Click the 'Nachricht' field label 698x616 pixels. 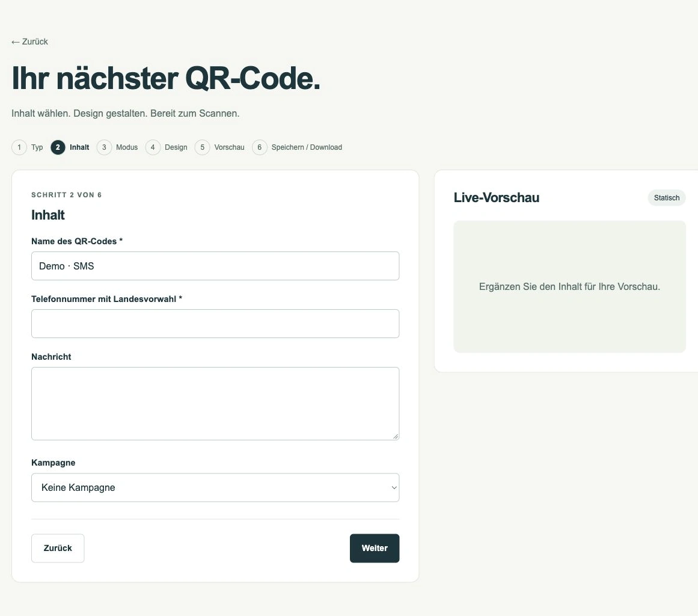[51, 357]
